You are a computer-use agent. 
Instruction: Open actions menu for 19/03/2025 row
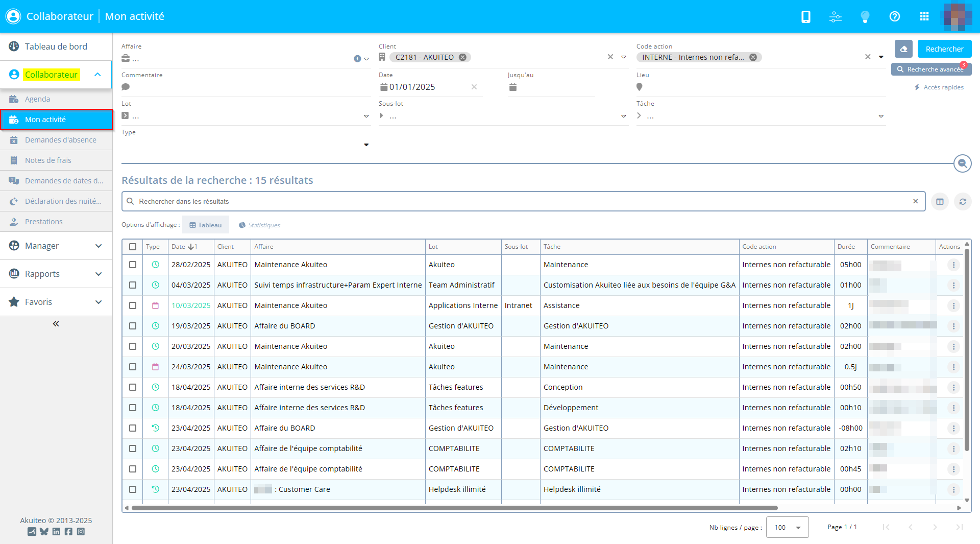point(953,326)
